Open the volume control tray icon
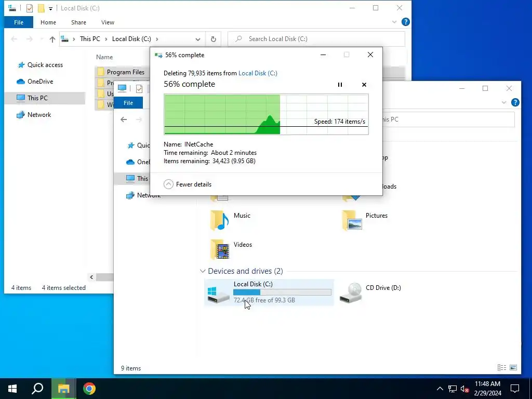The image size is (532, 399). [464, 389]
